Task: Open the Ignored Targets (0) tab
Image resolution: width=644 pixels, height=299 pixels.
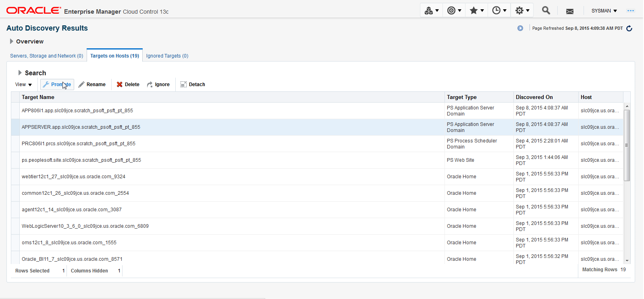Action: point(167,56)
